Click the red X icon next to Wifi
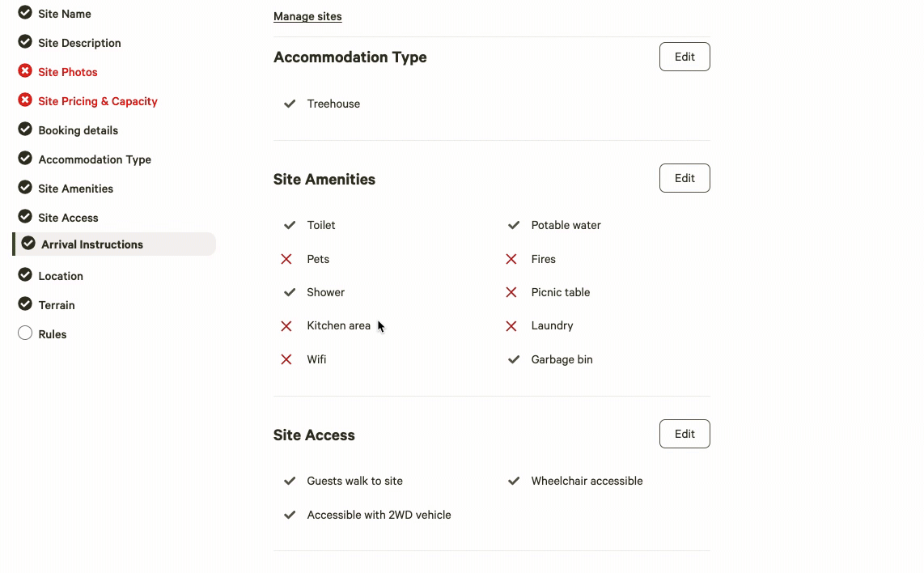The width and height of the screenshot is (924, 573). (x=286, y=359)
